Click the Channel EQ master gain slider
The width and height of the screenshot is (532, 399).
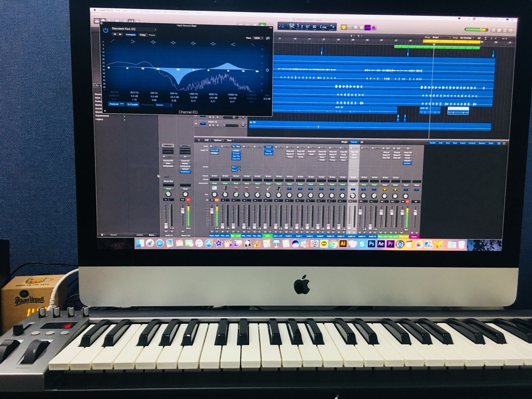pos(267,71)
